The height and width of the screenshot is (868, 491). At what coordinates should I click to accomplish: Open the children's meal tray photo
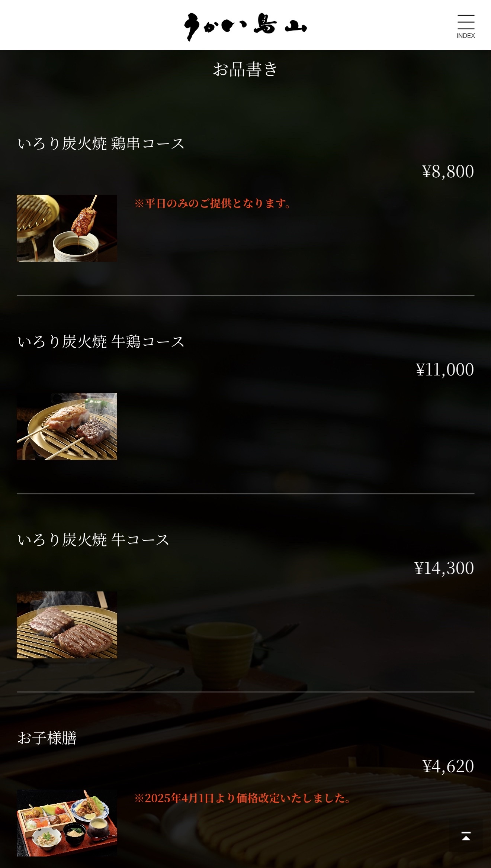[67, 823]
